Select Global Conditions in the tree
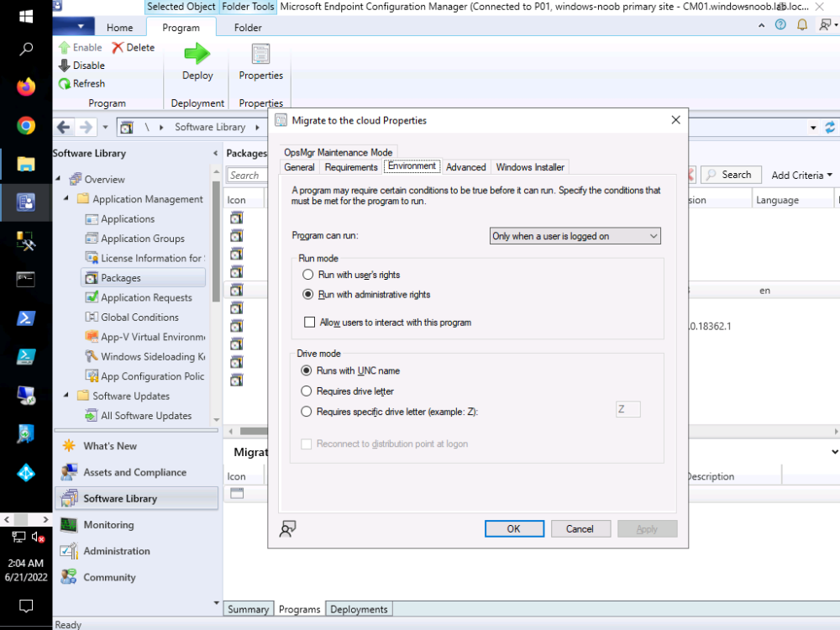The image size is (840, 630). pyautogui.click(x=139, y=318)
